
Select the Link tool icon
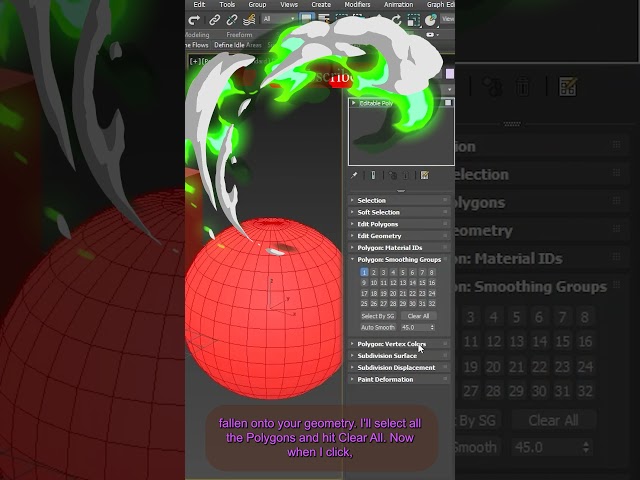(x=215, y=19)
